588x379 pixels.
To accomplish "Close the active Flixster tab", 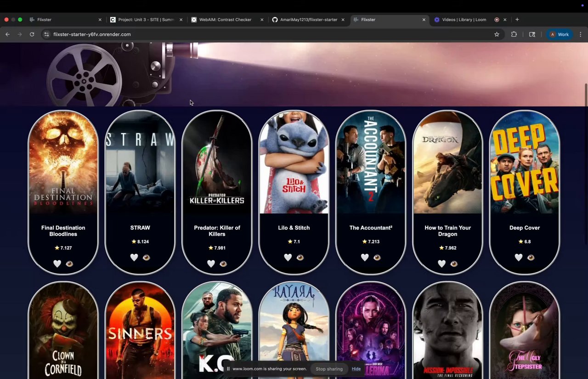I will pos(424,20).
